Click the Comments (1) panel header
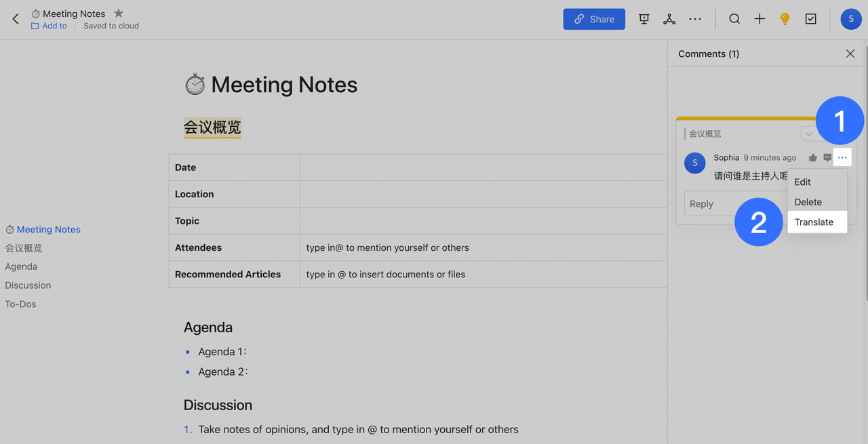 click(709, 54)
